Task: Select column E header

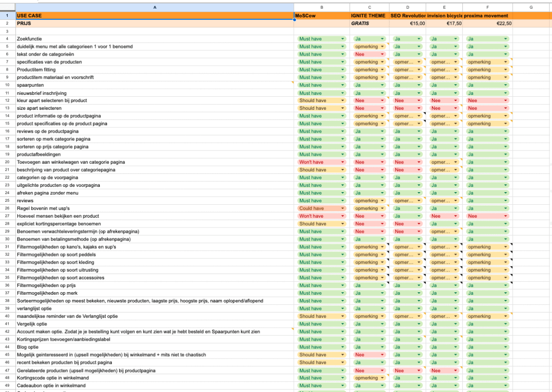Action: tap(445, 7)
